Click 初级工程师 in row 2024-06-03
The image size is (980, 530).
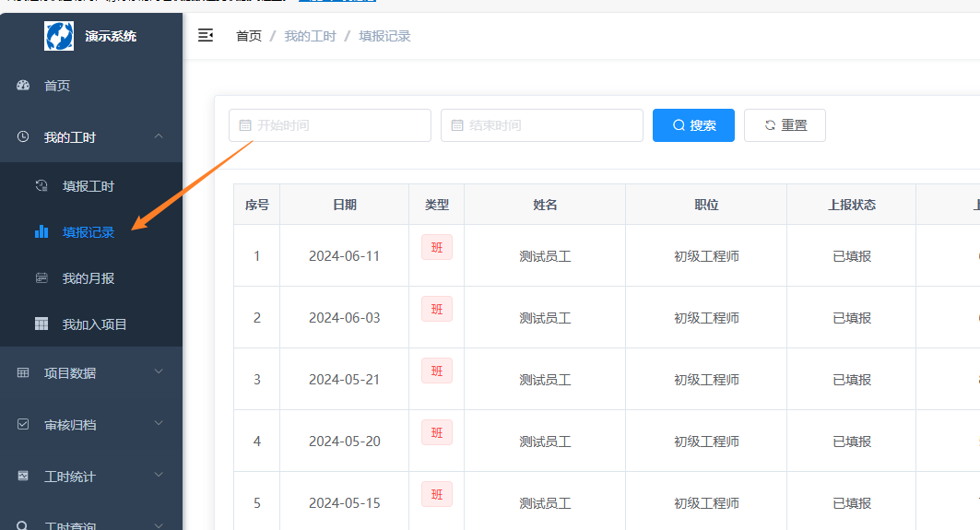point(706,318)
